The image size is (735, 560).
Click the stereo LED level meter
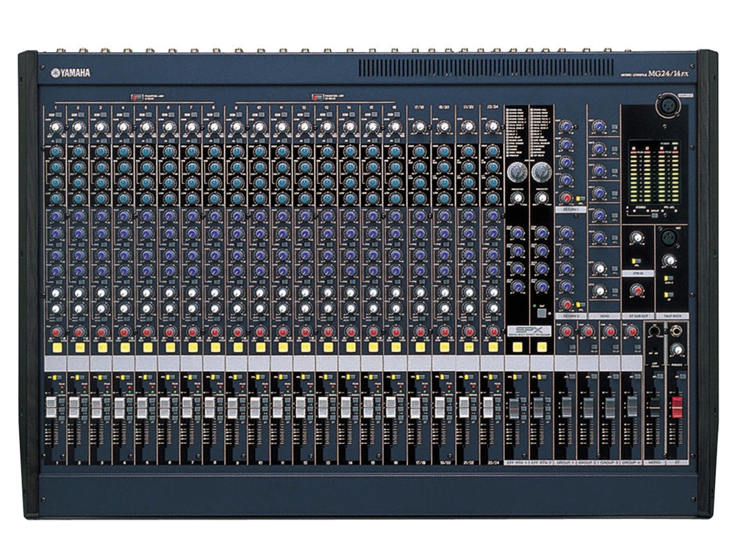tap(653, 173)
